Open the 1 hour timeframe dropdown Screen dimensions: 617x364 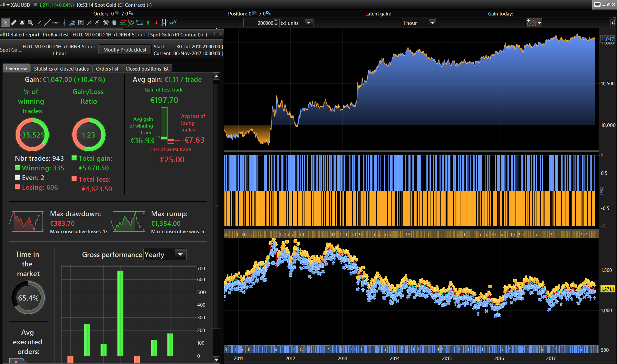click(x=432, y=23)
